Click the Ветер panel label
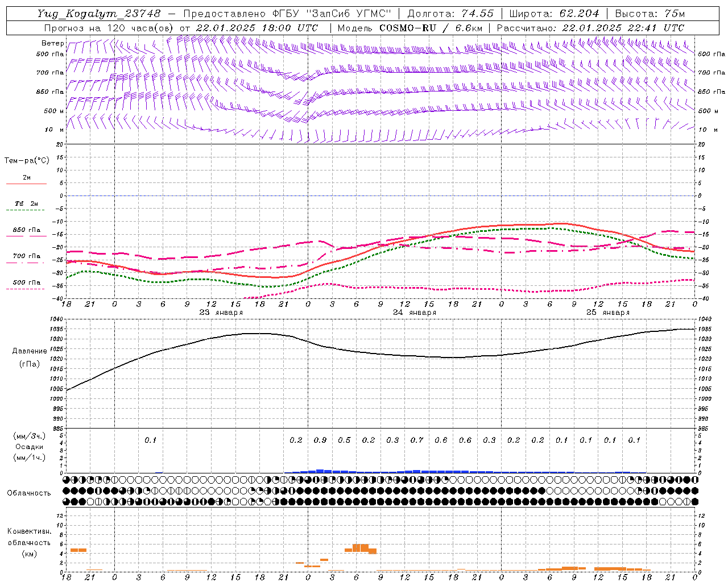 coord(53,43)
